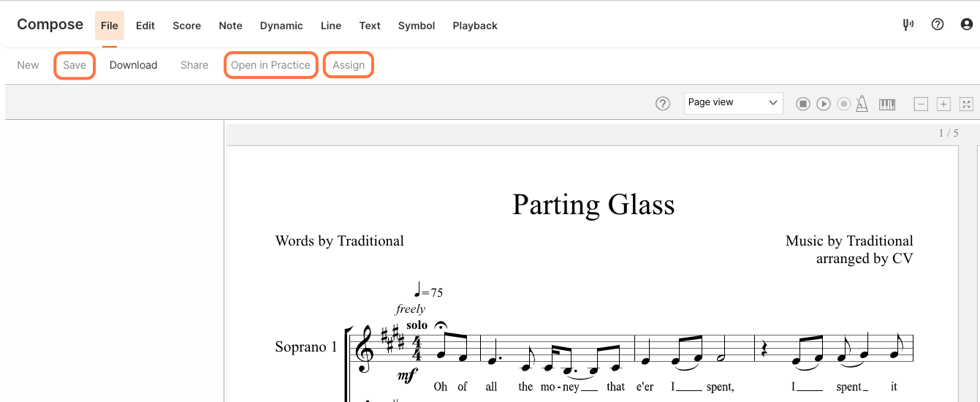Show the piano keyboard icon

(x=887, y=104)
